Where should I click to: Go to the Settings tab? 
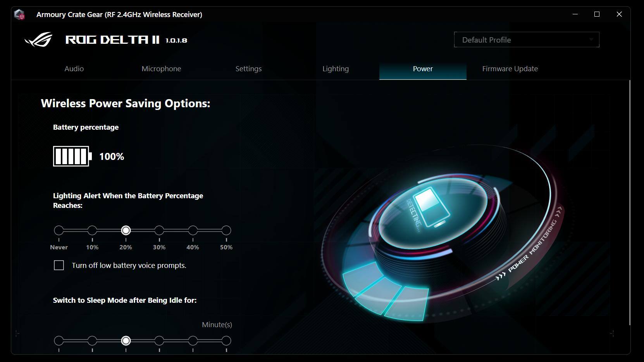click(248, 69)
